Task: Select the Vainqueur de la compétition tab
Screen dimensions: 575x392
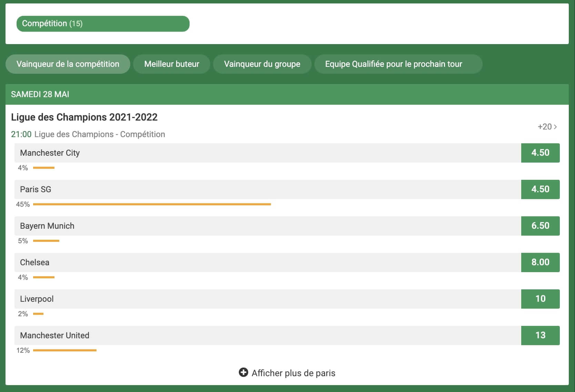Action: (68, 64)
